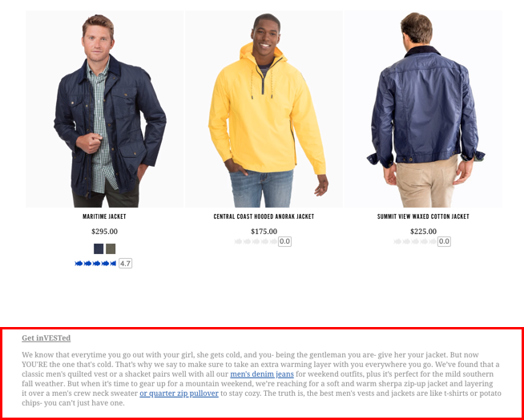Click the Central Coast Hooded Anorak Jacket title
The image size is (524, 420).
(x=264, y=216)
